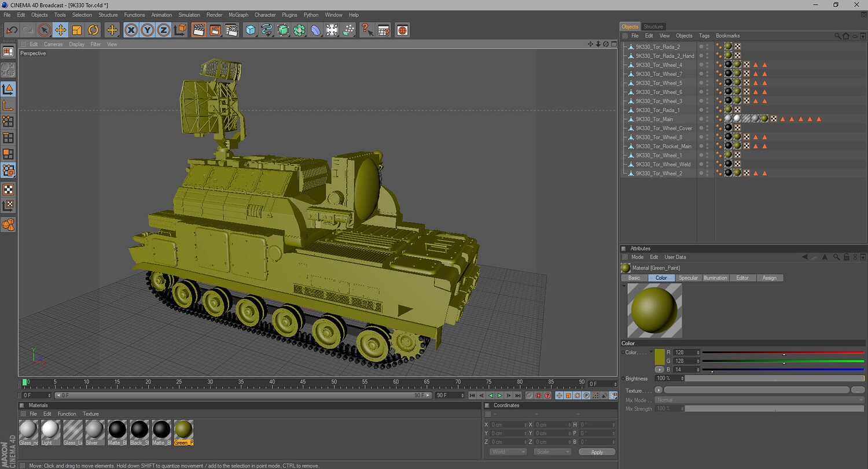The width and height of the screenshot is (868, 469).
Task: Click the Texture browse ellipsis button
Action: [x=859, y=390]
